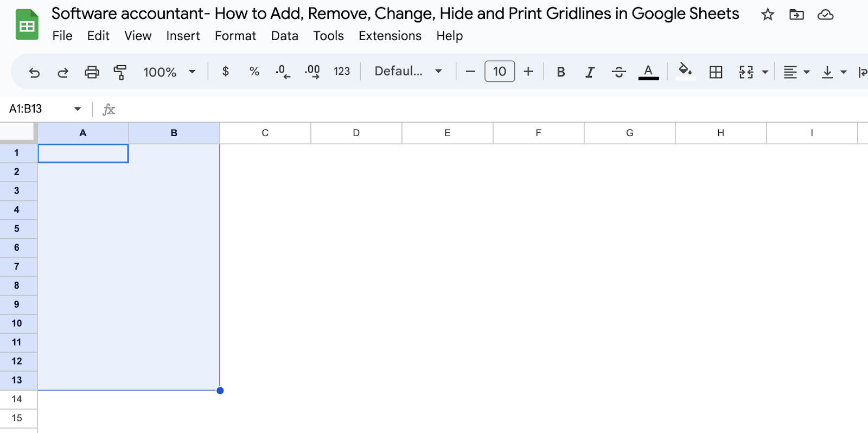Open the name box dropdown arrow
Screen dimensions: 868x433
click(x=78, y=109)
